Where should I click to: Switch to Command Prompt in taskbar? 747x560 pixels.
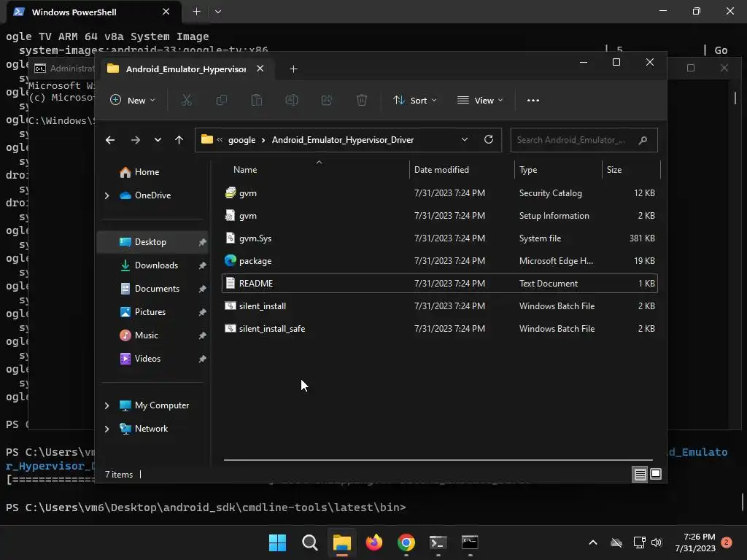point(470,542)
